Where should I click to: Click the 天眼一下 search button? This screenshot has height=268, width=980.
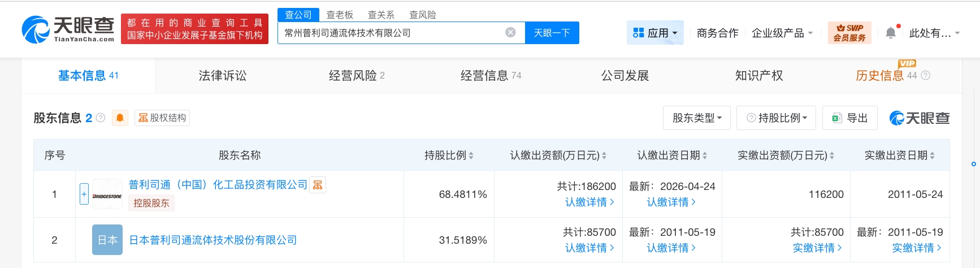pyautogui.click(x=552, y=33)
